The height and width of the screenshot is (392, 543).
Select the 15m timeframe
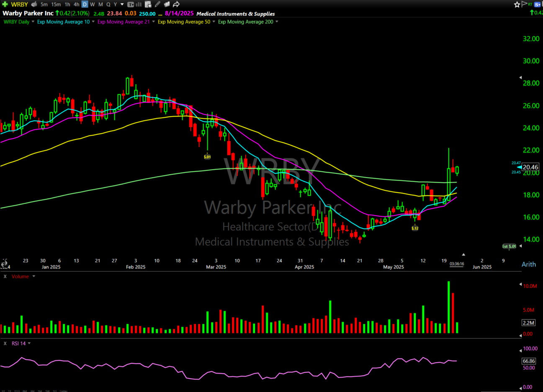(56, 4)
